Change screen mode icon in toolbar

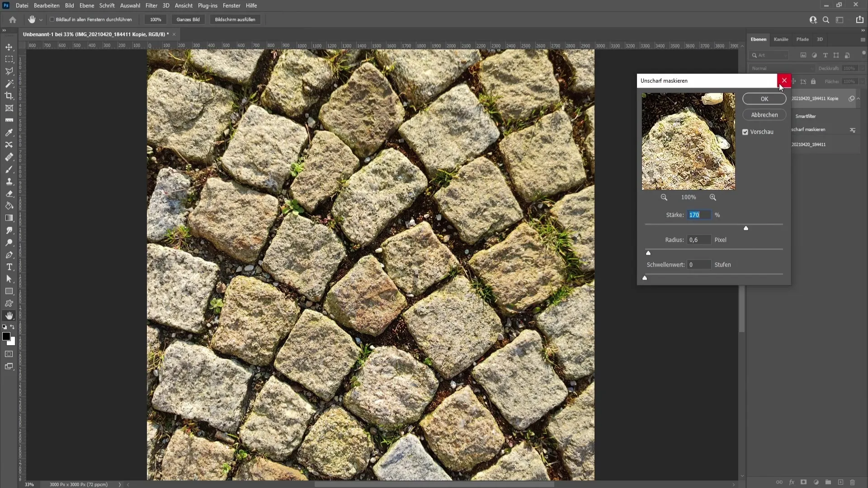tap(9, 366)
